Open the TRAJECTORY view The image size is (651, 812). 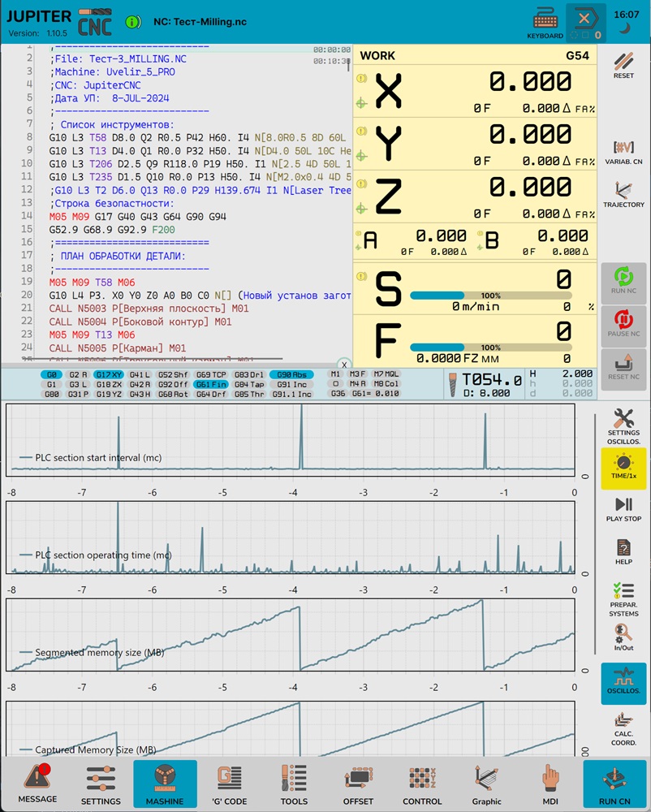point(623,193)
